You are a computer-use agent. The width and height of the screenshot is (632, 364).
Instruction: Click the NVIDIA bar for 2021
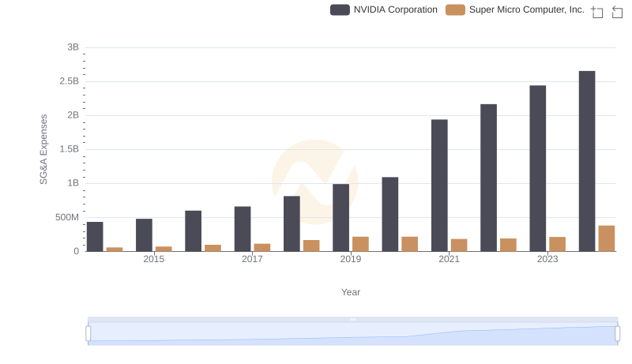[x=439, y=186]
